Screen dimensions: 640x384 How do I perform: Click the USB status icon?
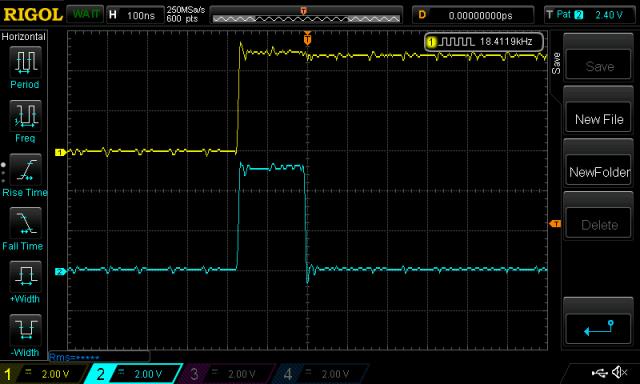pos(599,372)
